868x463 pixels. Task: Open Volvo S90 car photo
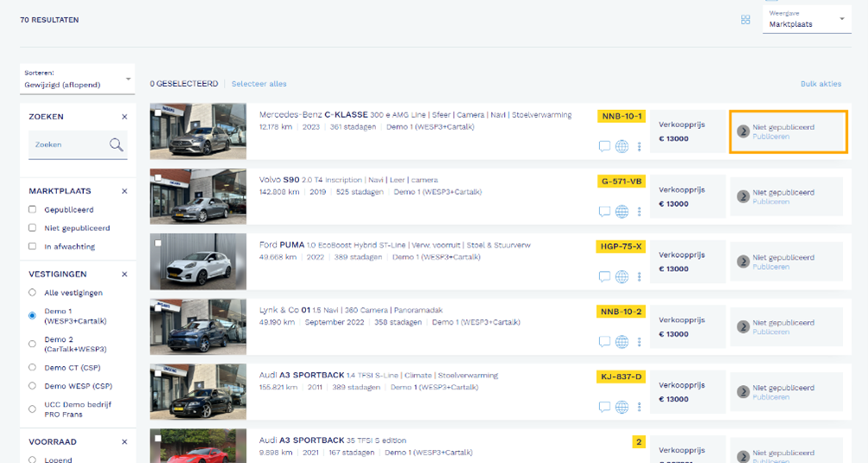pos(198,196)
